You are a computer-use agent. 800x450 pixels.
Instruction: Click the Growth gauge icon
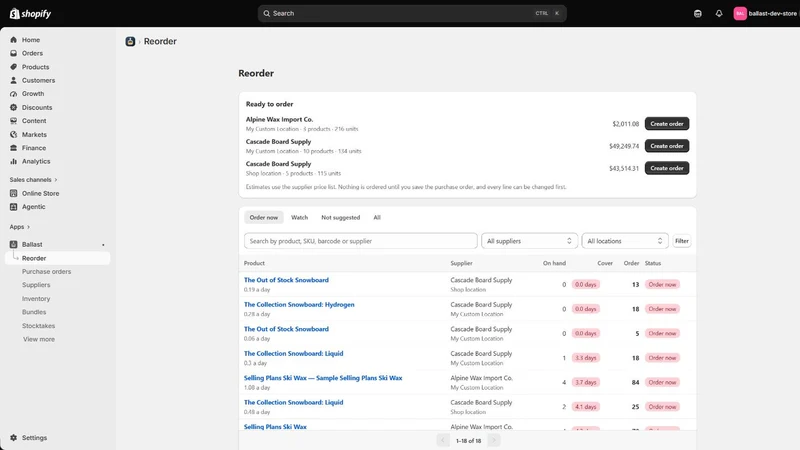14,94
